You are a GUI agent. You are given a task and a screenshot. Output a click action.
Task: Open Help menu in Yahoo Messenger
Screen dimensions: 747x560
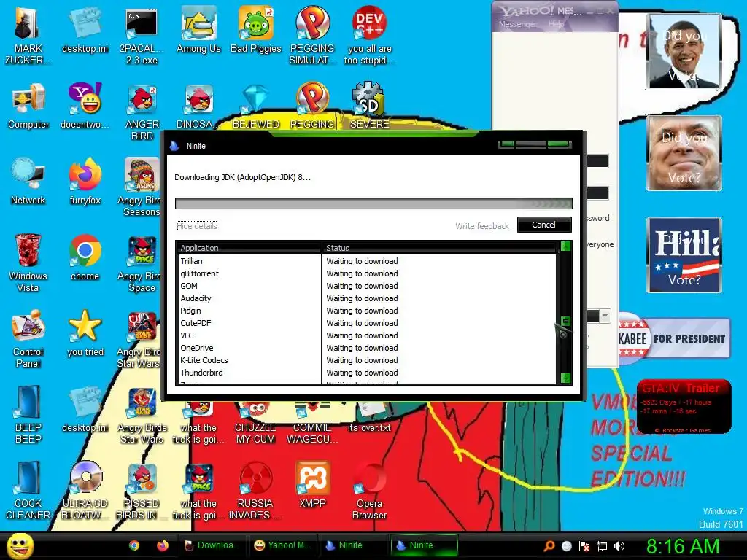point(556,24)
